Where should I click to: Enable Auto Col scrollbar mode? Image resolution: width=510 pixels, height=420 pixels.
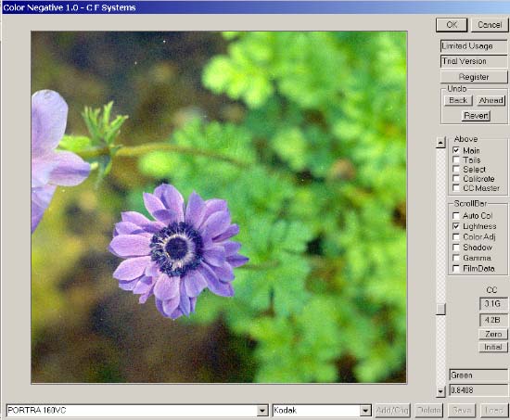point(456,216)
